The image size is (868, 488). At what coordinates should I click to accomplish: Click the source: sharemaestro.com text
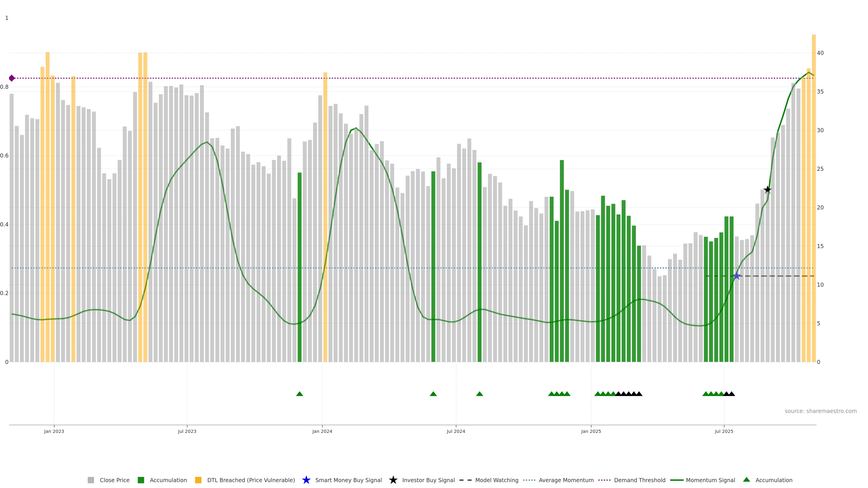point(821,411)
